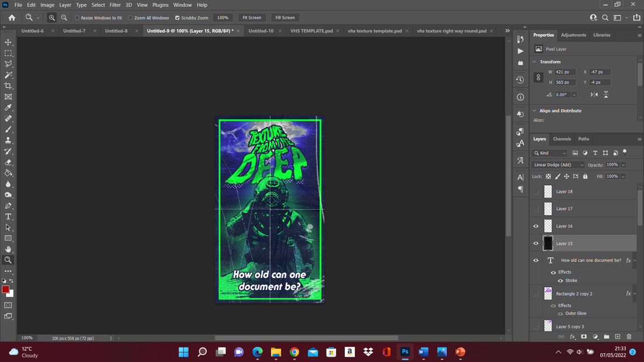Show Layer 18 visibility box

(x=536, y=192)
